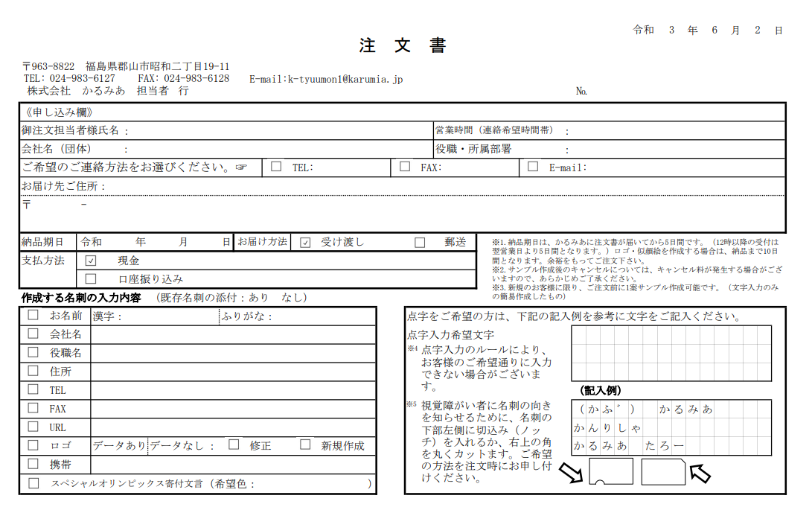This screenshot has width=812, height=510.
Task: Click the 注文書 title
Action: pos(403,45)
